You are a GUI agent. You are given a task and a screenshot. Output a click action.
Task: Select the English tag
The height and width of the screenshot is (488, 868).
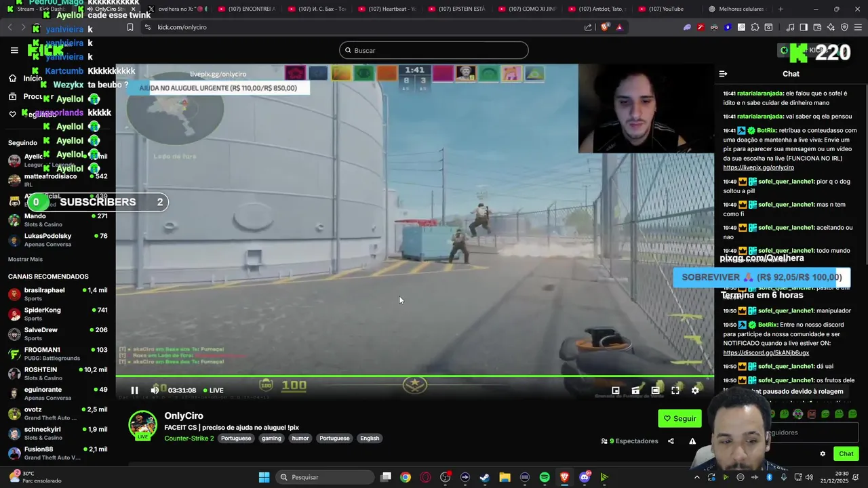tap(370, 439)
